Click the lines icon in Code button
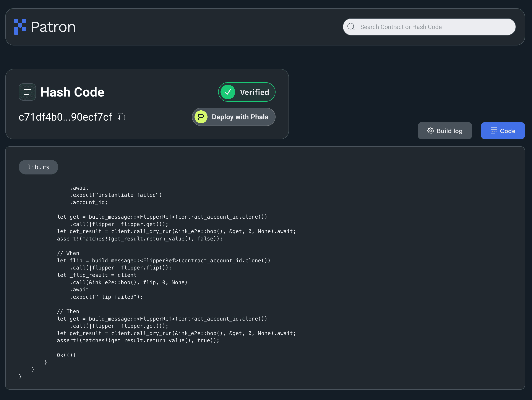 pyautogui.click(x=493, y=131)
